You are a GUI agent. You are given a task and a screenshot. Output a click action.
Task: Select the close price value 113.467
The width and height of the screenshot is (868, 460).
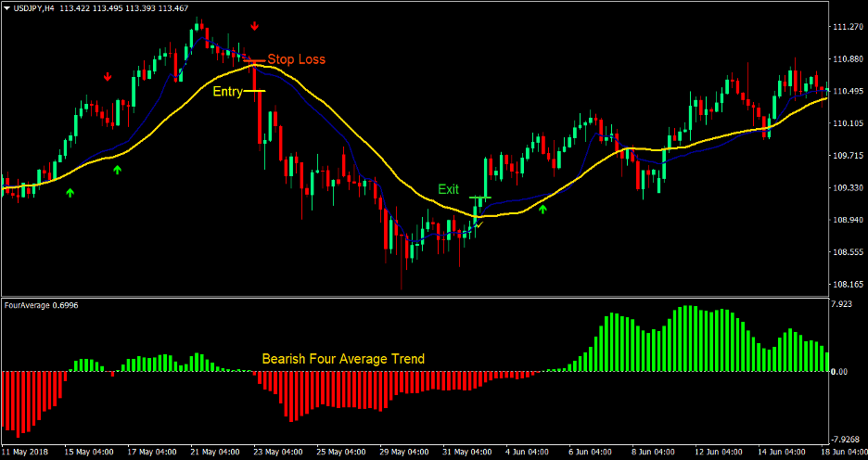173,8
